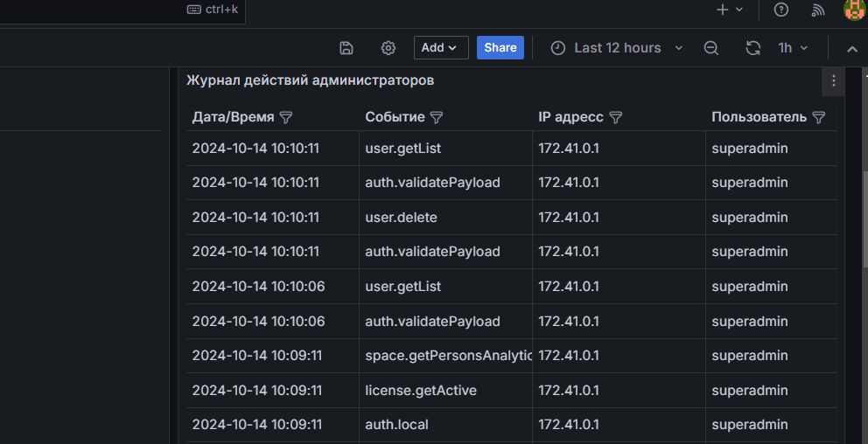Open the plus new-item menu
The image size is (868, 444).
pyautogui.click(x=729, y=10)
